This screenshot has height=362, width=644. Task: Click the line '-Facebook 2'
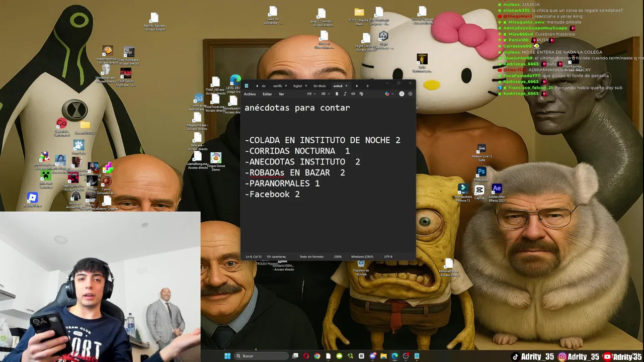coord(272,194)
